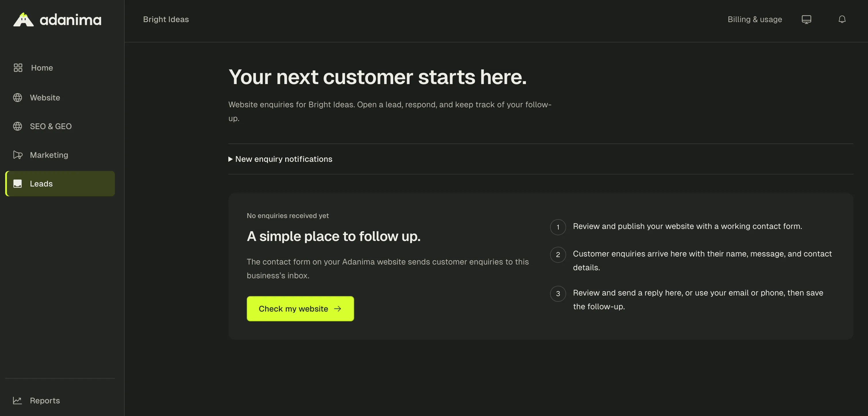Viewport: 868px width, 416px height.
Task: Expand the New enquiry notifications section
Action: click(280, 159)
